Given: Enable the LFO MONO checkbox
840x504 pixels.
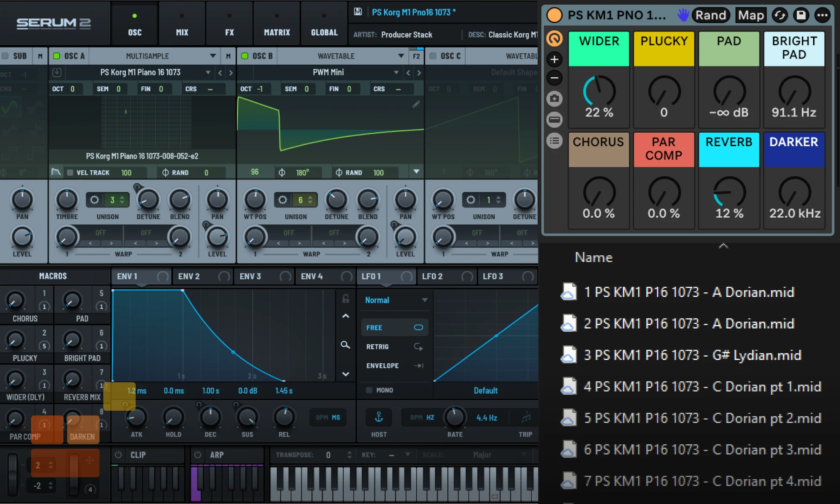Looking at the screenshot, I should [x=369, y=390].
